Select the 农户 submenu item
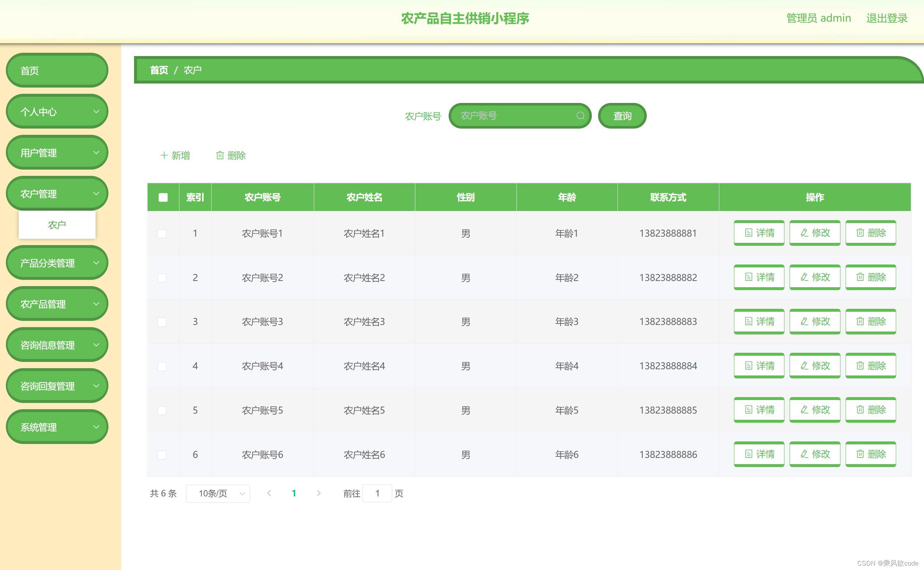 coord(57,225)
